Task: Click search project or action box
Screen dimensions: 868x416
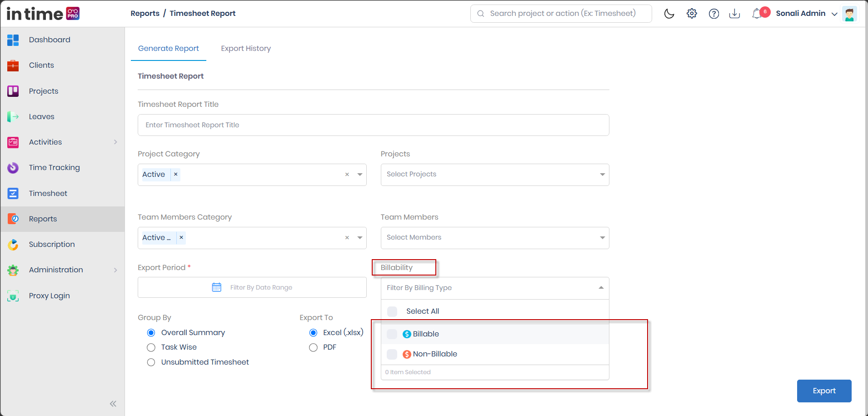Action: pos(561,14)
